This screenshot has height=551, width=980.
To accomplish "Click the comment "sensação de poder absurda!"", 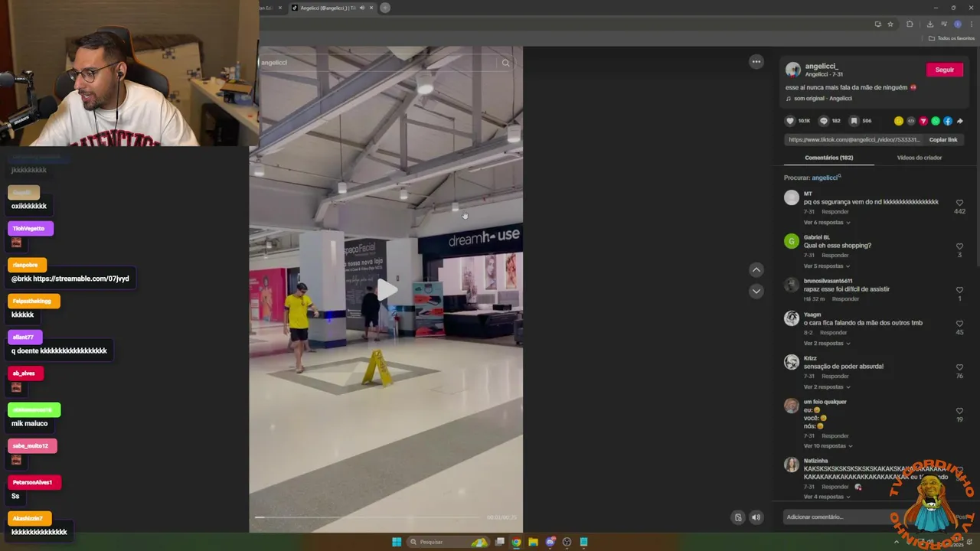I will point(843,367).
